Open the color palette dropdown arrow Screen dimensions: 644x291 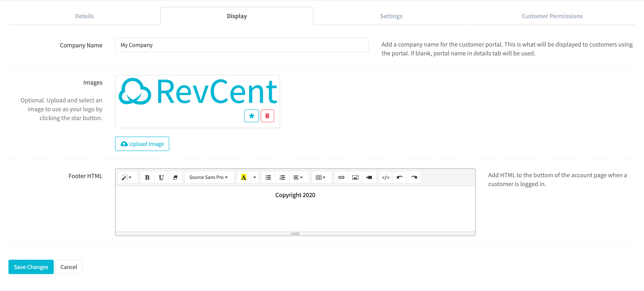click(x=255, y=177)
